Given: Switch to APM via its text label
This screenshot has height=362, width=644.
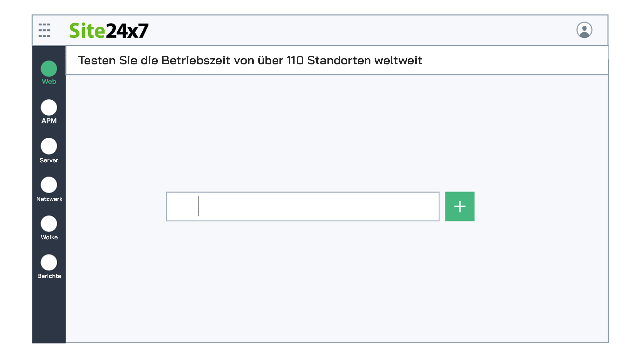Looking at the screenshot, I should point(49,121).
